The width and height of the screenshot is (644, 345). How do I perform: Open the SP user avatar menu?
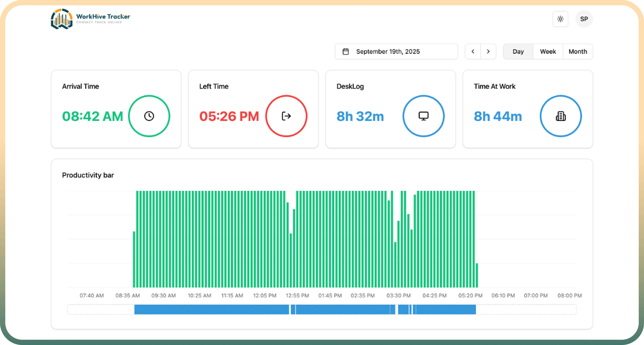click(x=584, y=19)
